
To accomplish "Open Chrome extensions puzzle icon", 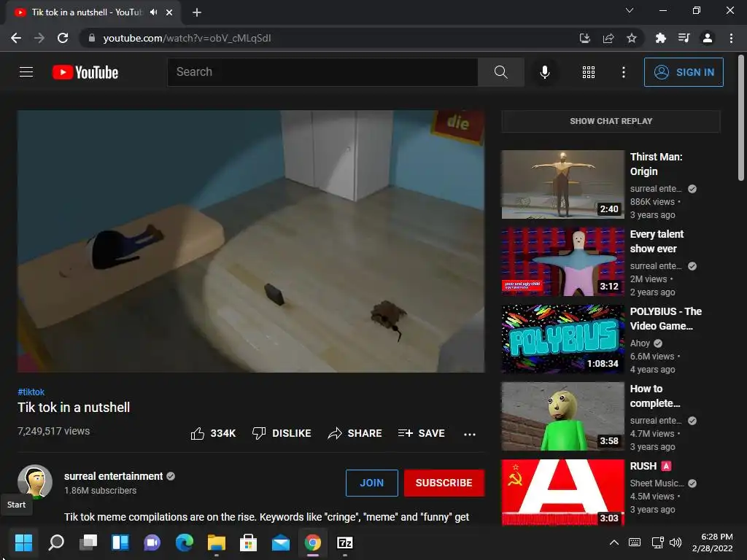I will 661,38.
